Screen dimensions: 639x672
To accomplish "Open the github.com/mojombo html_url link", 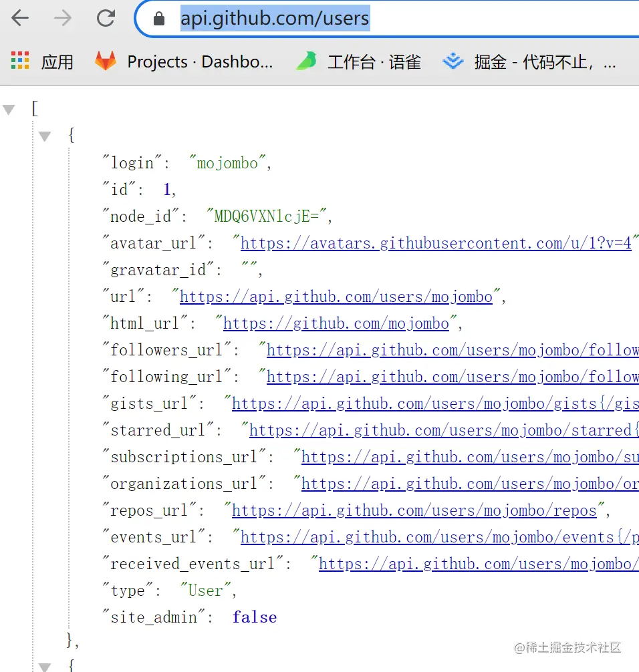I will point(336,323).
